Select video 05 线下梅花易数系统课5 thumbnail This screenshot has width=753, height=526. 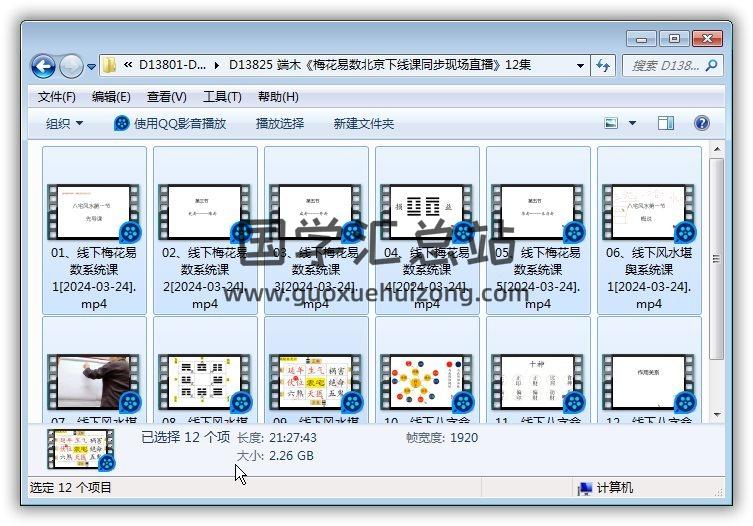point(538,212)
